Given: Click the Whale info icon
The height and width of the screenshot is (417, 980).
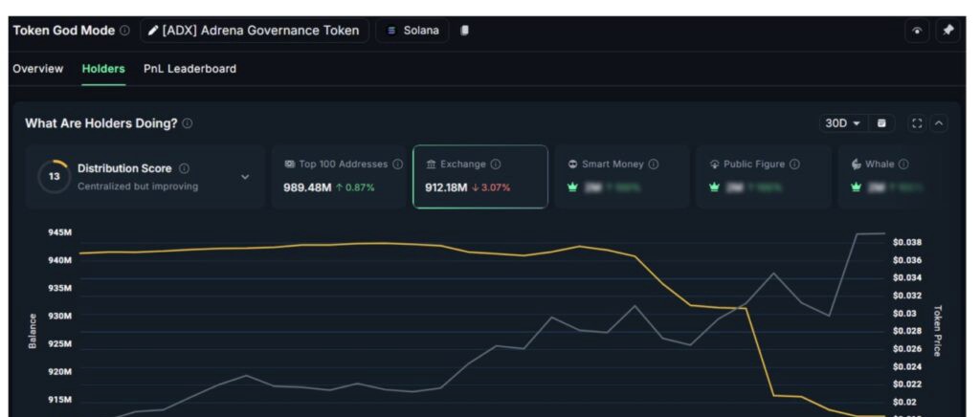Looking at the screenshot, I should (903, 165).
